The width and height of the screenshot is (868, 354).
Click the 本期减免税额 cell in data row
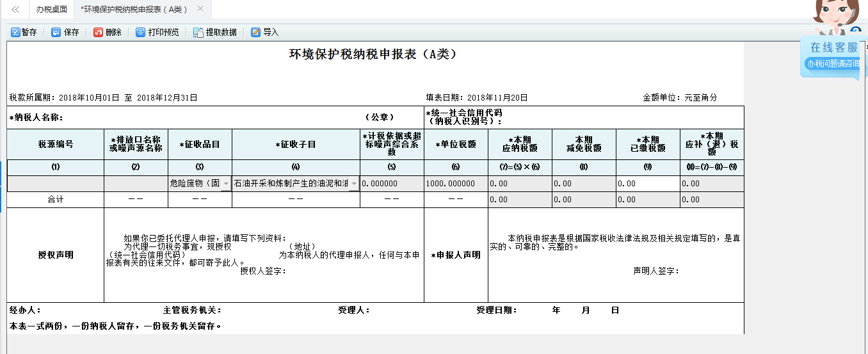[583, 184]
